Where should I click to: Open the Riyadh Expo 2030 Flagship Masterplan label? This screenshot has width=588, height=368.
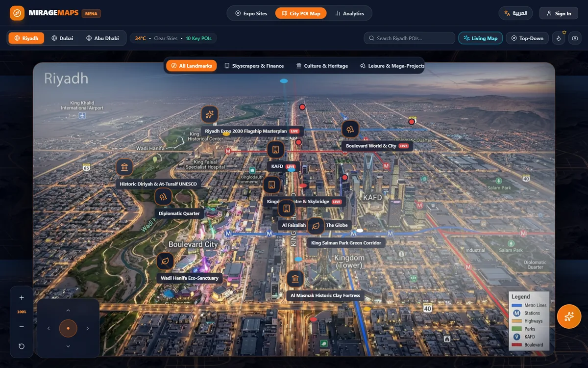(252, 131)
